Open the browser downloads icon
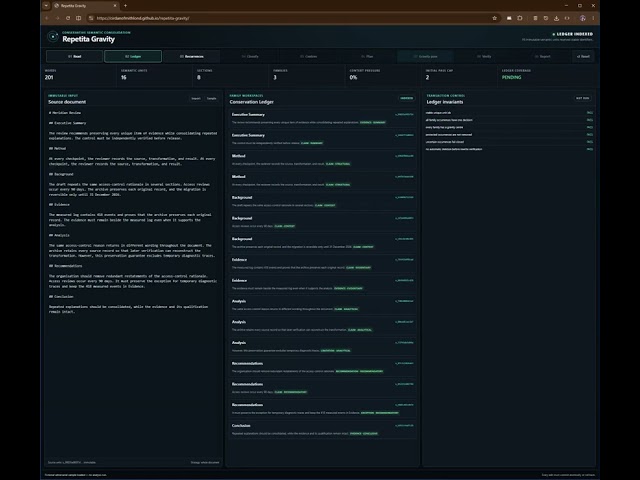 coord(556,18)
